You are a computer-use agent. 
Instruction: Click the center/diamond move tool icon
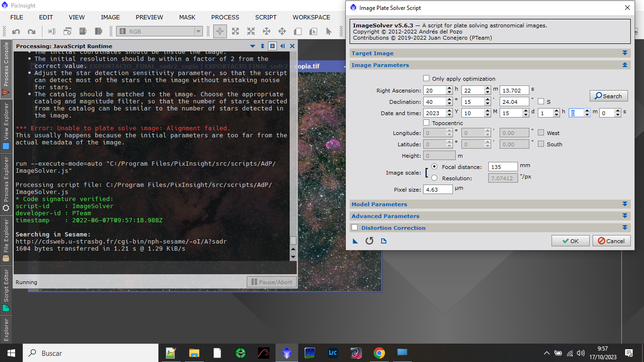tap(282, 32)
